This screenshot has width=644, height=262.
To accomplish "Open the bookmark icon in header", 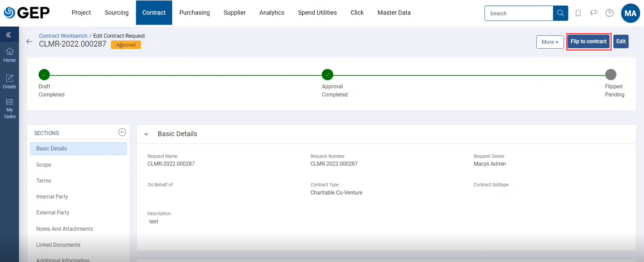I will (578, 13).
